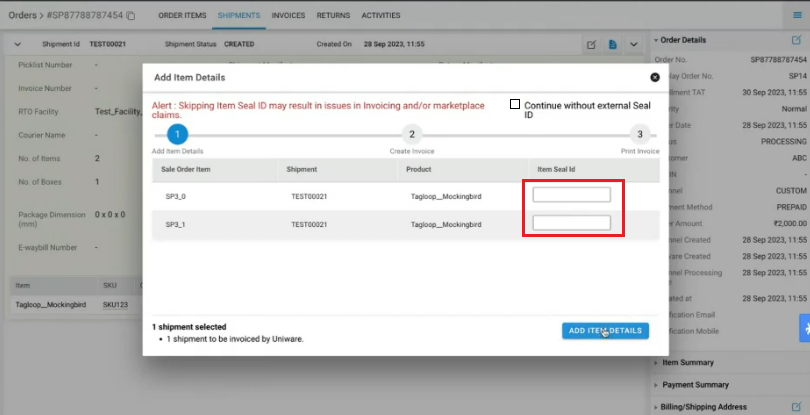The height and width of the screenshot is (415, 810).
Task: Open the shipment document icon
Action: click(x=613, y=44)
